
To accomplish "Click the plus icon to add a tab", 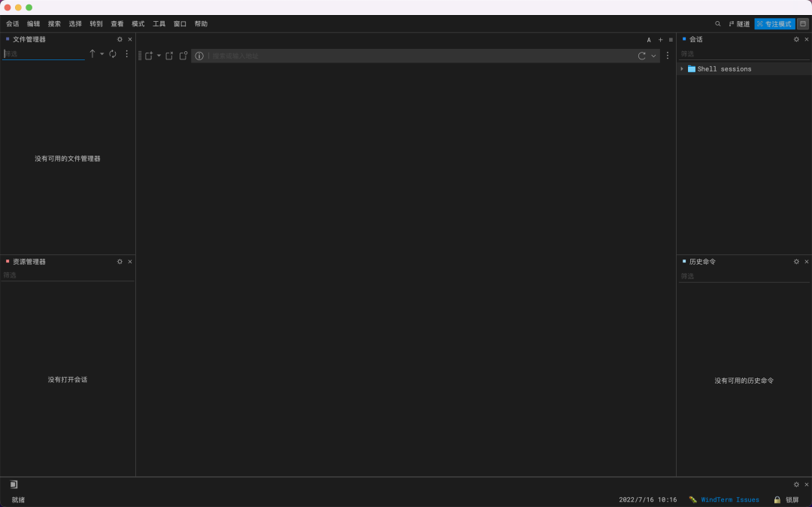I will point(660,40).
